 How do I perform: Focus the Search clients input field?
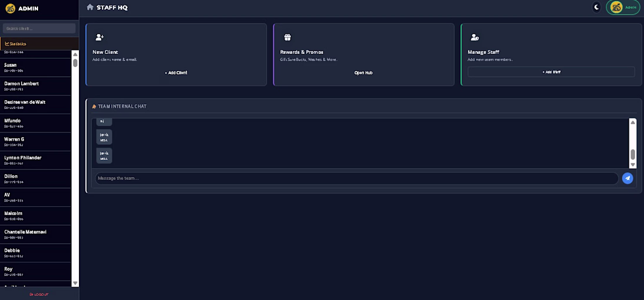click(x=39, y=28)
